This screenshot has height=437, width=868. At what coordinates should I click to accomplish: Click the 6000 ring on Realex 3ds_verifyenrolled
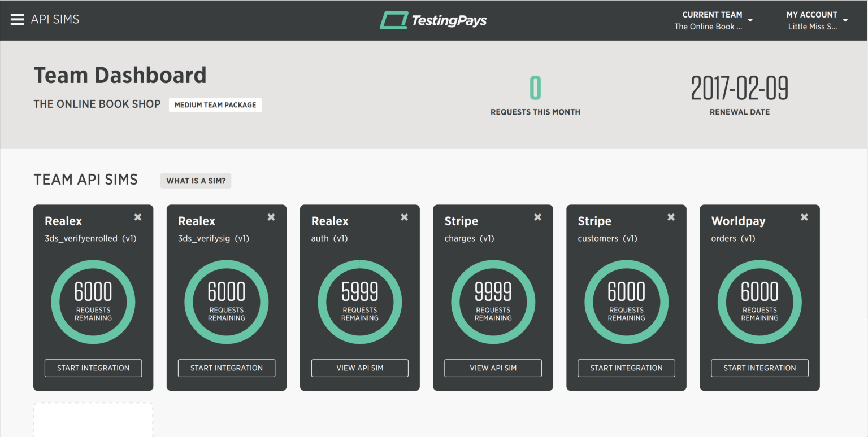point(93,302)
